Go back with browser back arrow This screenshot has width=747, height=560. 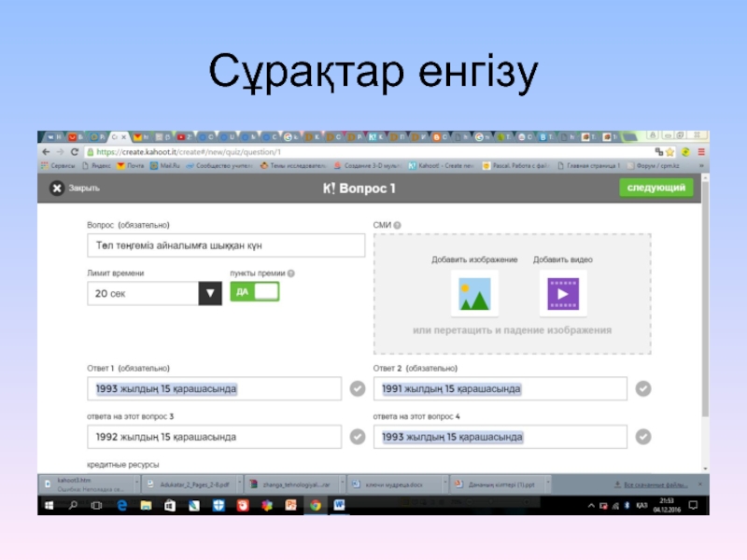[46, 152]
